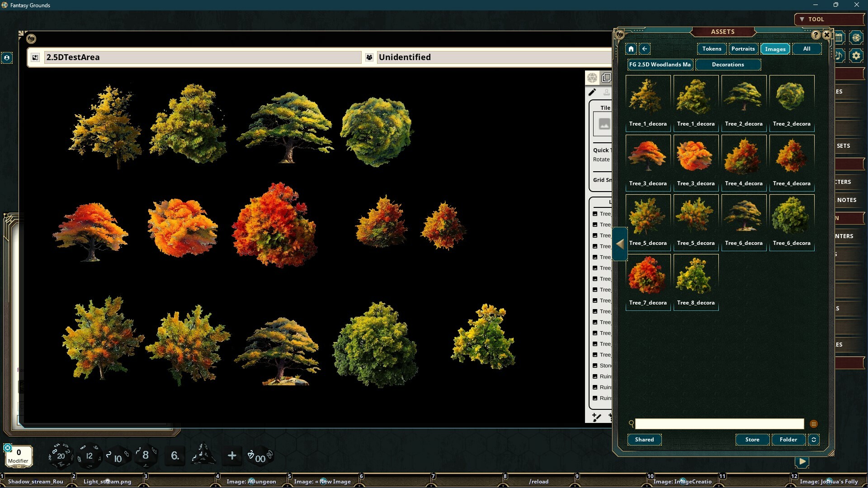Click the music notes icon in the right sidebar
The width and height of the screenshot is (868, 488).
pos(839,56)
